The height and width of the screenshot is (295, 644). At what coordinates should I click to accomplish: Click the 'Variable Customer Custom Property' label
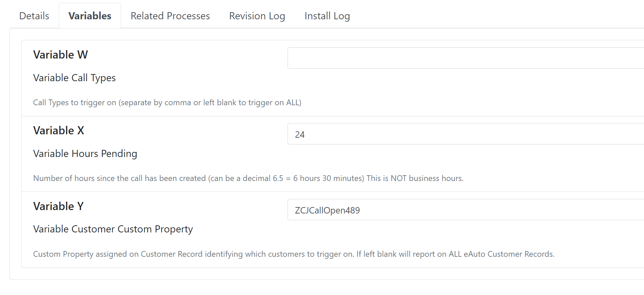[x=113, y=229]
